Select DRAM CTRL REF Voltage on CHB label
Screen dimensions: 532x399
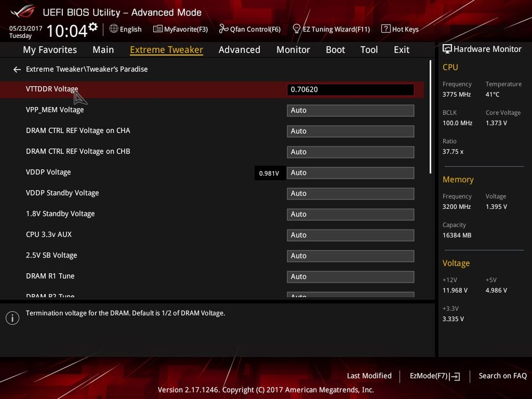tap(78, 151)
